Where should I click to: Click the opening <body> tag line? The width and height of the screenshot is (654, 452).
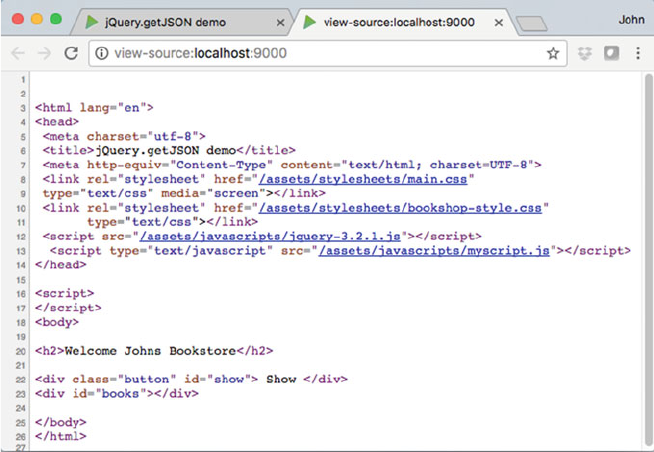click(57, 322)
